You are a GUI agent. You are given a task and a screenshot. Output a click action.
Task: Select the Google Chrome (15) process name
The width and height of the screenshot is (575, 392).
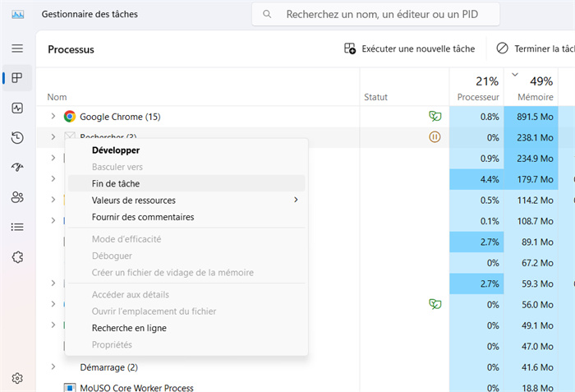[120, 117]
